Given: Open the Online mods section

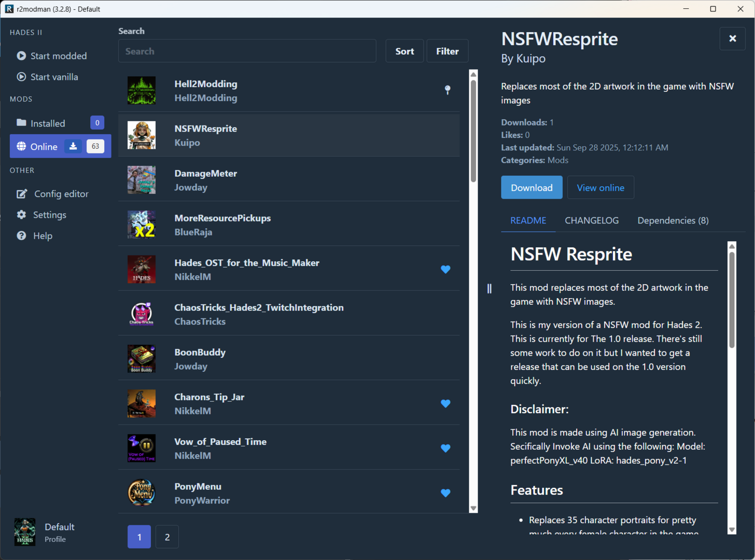Looking at the screenshot, I should (x=60, y=146).
